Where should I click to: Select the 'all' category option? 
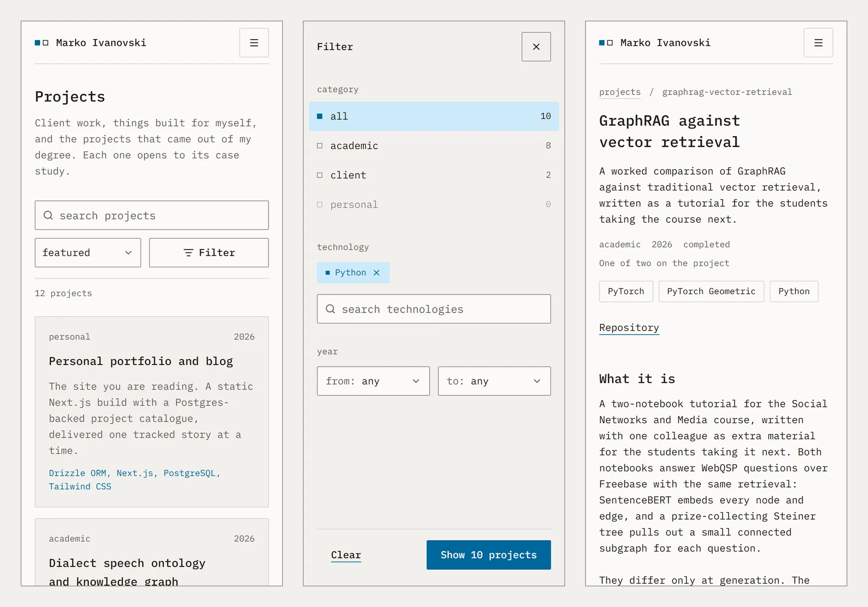(434, 116)
